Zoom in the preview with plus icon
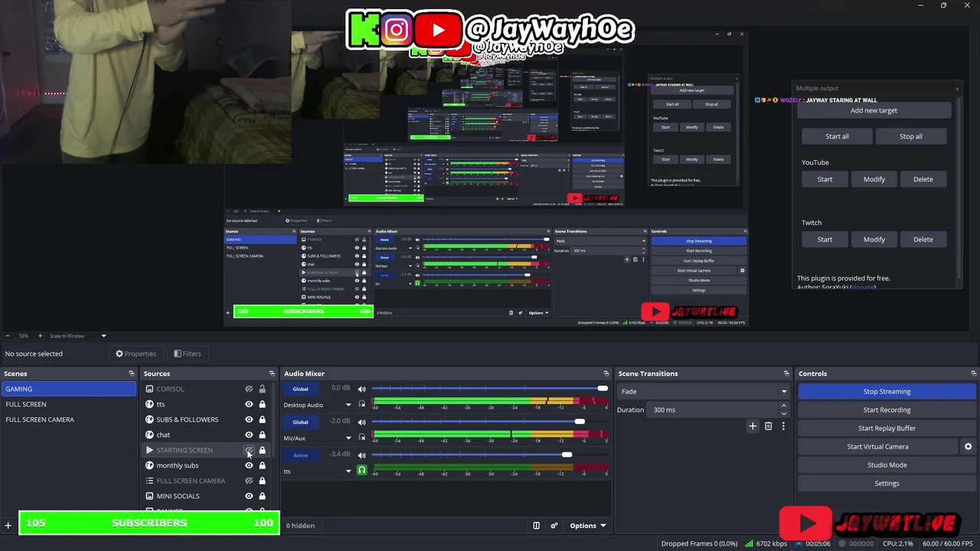Viewport: 980px width, 551px height. [41, 336]
